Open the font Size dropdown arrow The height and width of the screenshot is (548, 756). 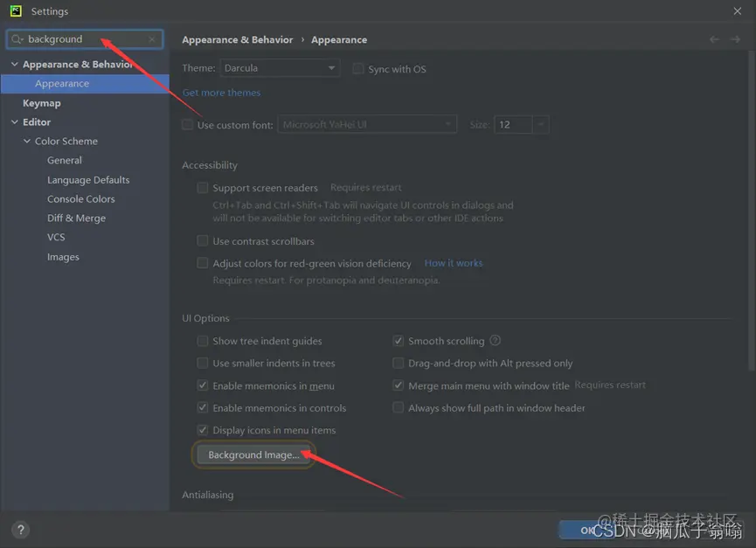point(540,124)
